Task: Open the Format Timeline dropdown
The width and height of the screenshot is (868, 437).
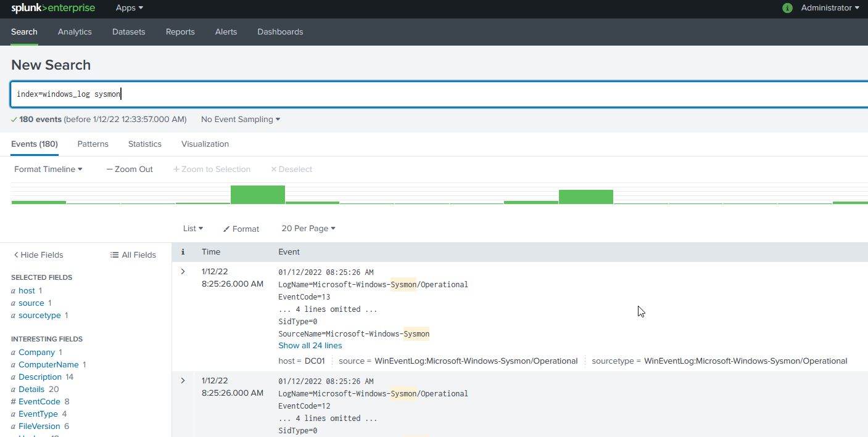Action: [48, 169]
